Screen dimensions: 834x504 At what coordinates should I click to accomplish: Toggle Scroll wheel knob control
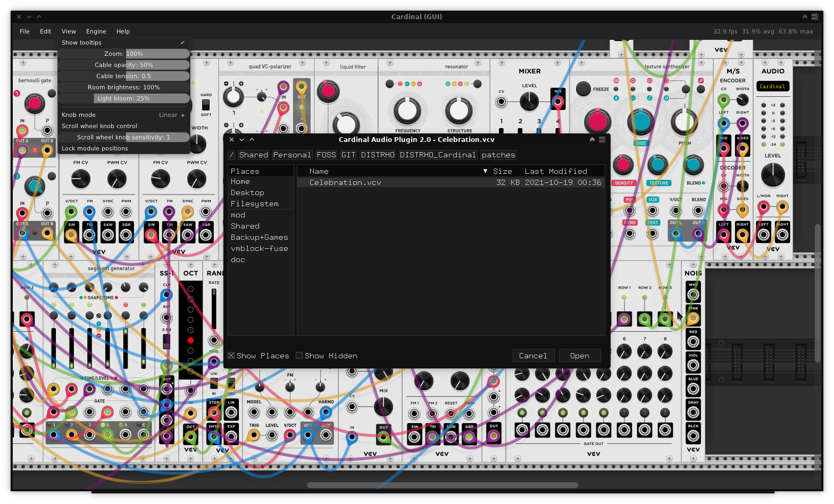tap(123, 126)
